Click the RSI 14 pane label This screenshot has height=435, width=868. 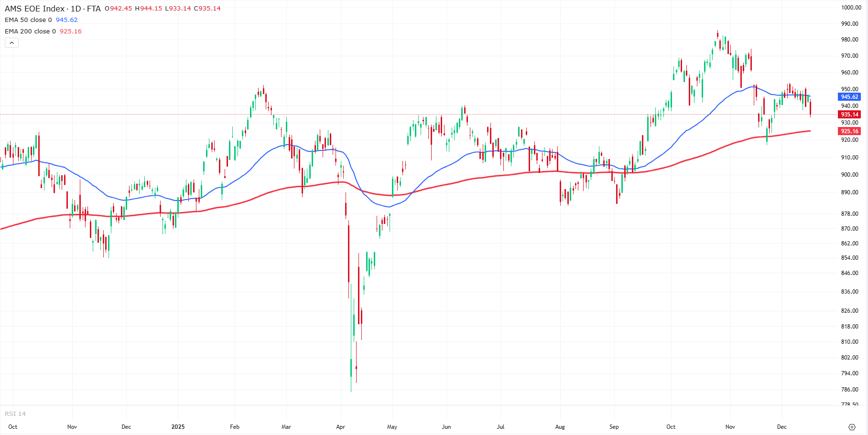pyautogui.click(x=15, y=414)
